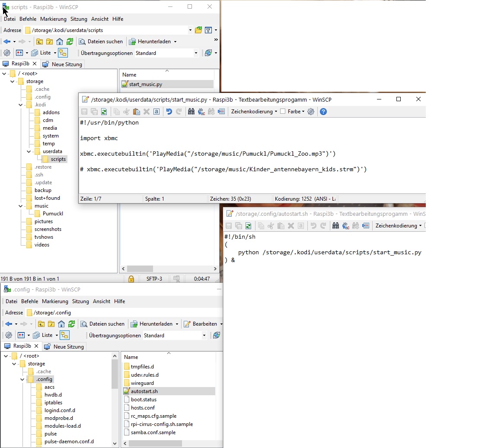Paste from clipboard in start_music.py editor
The width and height of the screenshot is (498, 448).
coord(136,112)
